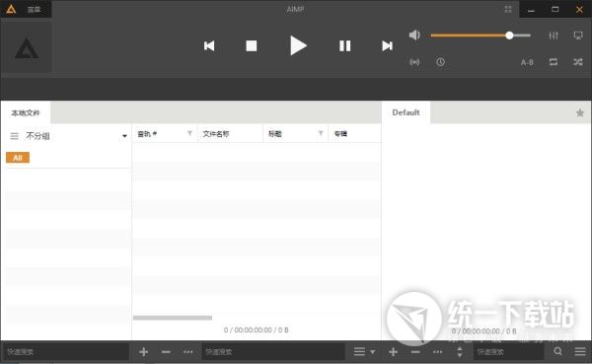
Task: Skip to the next track
Action: [x=387, y=46]
